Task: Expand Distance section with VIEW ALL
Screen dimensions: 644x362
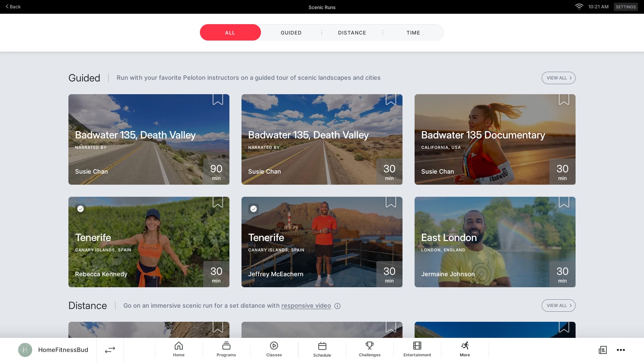Action: pyautogui.click(x=558, y=305)
